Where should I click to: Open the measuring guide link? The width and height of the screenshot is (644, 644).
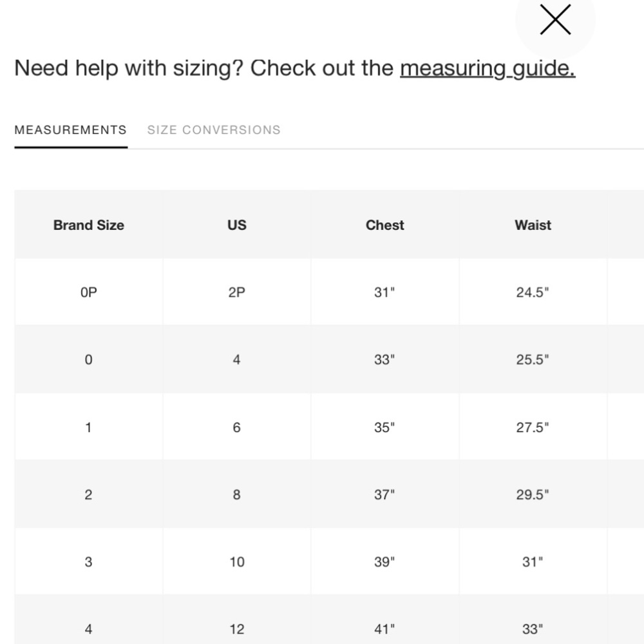[488, 68]
